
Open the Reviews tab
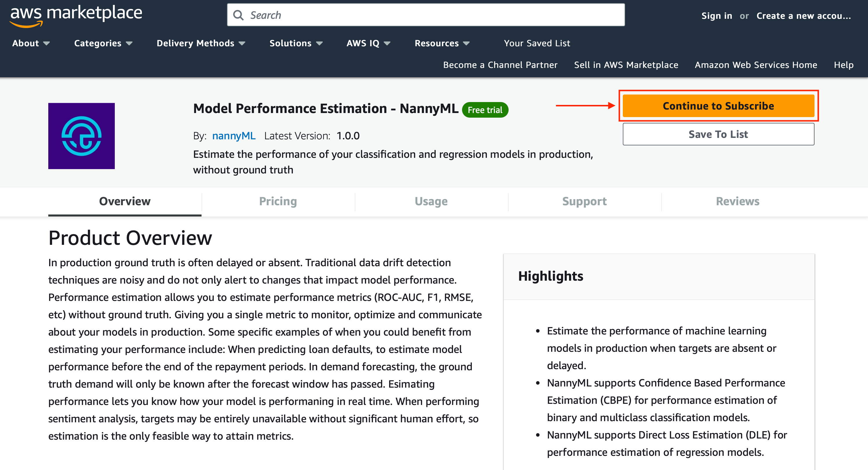click(x=738, y=201)
